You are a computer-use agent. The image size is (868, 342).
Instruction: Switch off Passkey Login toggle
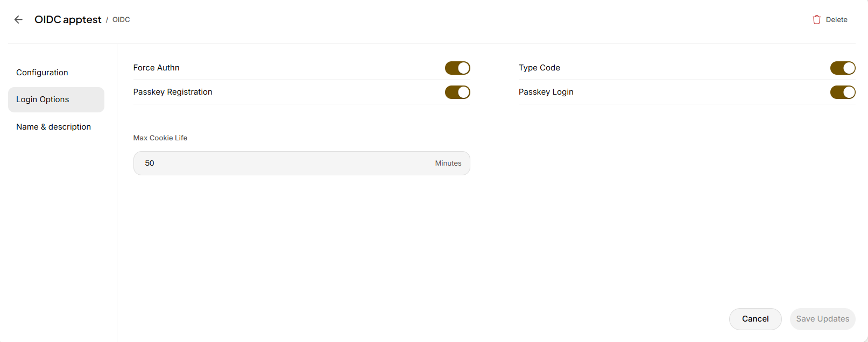tap(843, 92)
